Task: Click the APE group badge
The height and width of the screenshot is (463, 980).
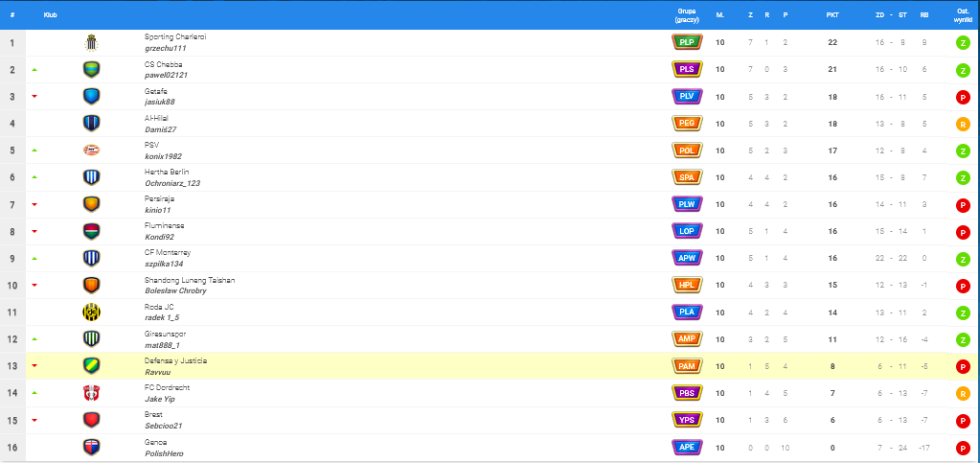Action: click(x=687, y=446)
